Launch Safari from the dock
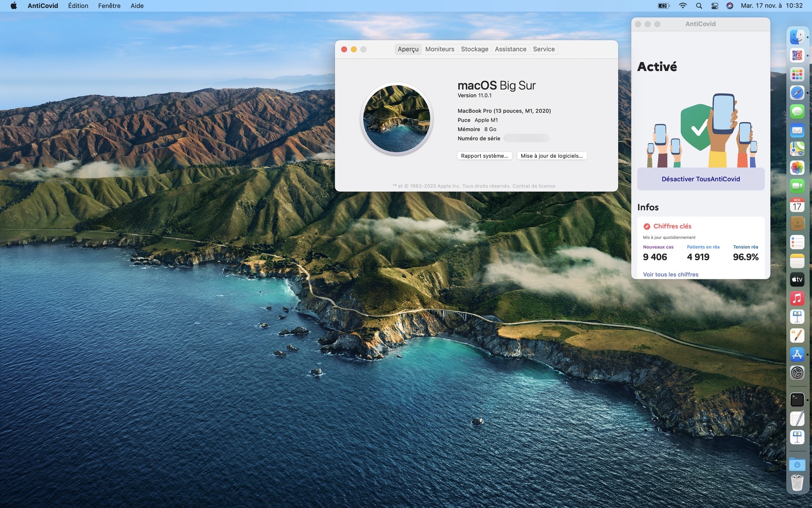The image size is (812, 508). tap(797, 93)
